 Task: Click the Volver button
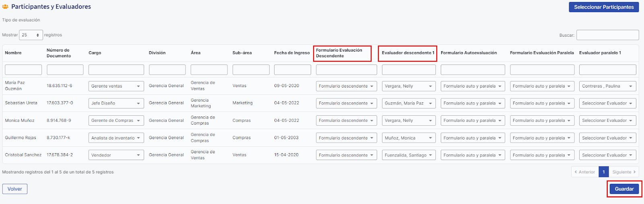[15, 189]
